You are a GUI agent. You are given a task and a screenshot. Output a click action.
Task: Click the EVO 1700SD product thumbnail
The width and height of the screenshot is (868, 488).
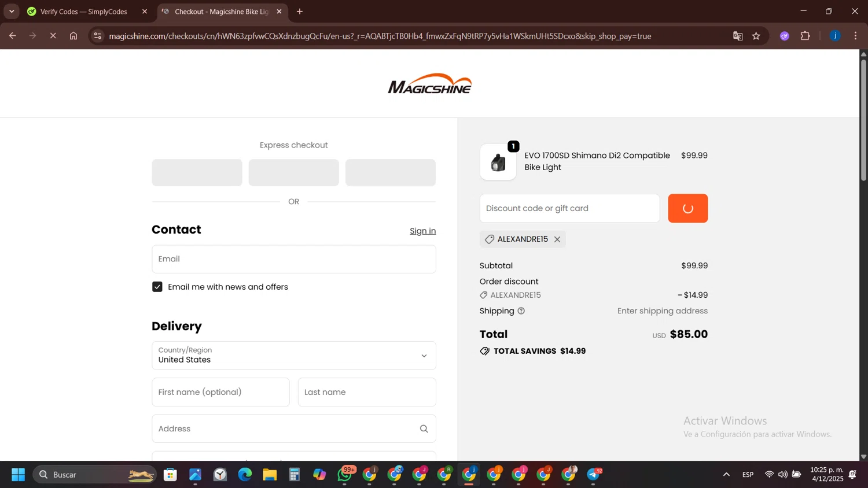(x=498, y=162)
